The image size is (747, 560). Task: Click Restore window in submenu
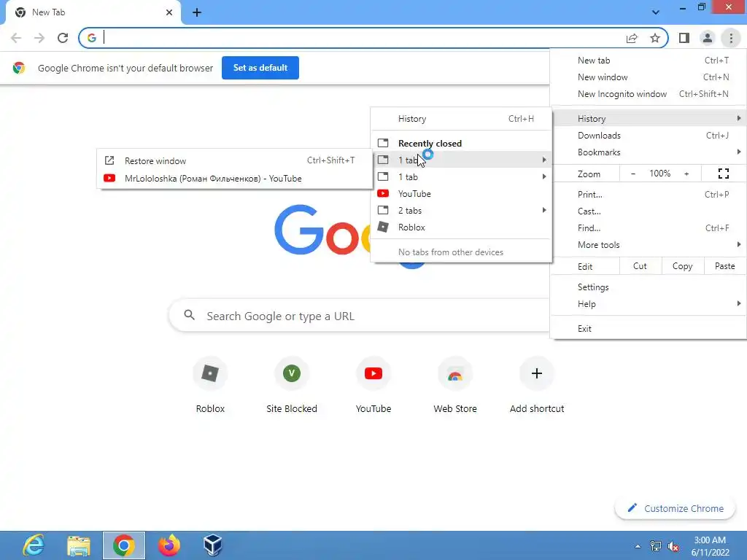[234, 161]
